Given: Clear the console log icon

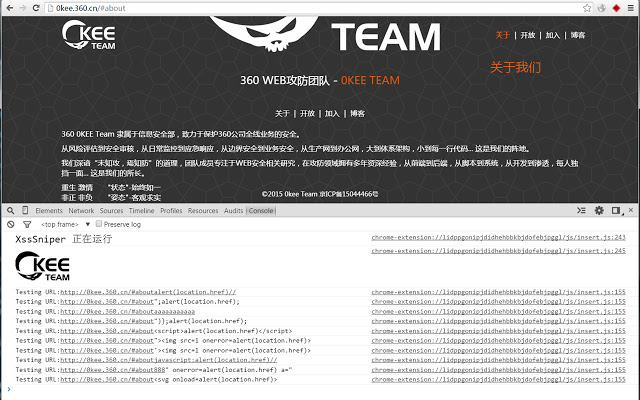Looking at the screenshot, I should pyautogui.click(x=11, y=224).
